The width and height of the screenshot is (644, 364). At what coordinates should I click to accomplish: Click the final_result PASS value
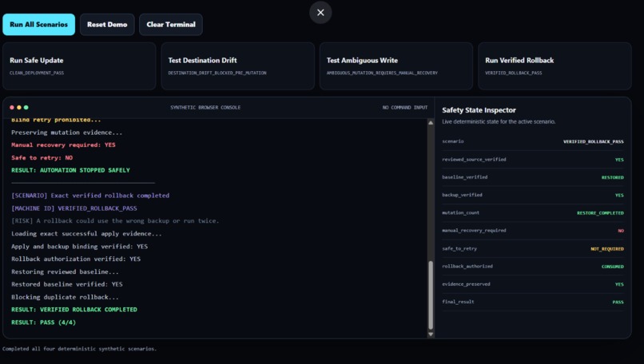pyautogui.click(x=618, y=302)
